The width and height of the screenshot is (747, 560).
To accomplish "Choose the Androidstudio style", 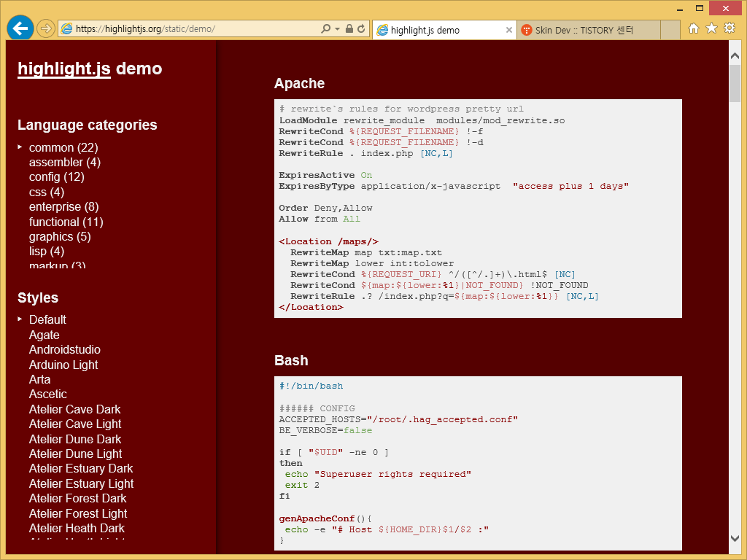I will pyautogui.click(x=65, y=349).
